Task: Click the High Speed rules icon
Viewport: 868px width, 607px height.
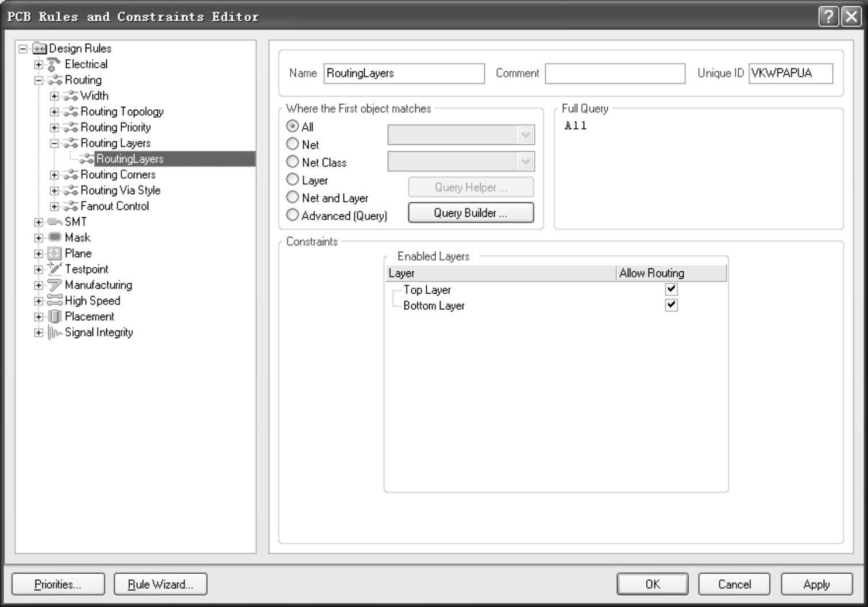Action: click(x=55, y=301)
